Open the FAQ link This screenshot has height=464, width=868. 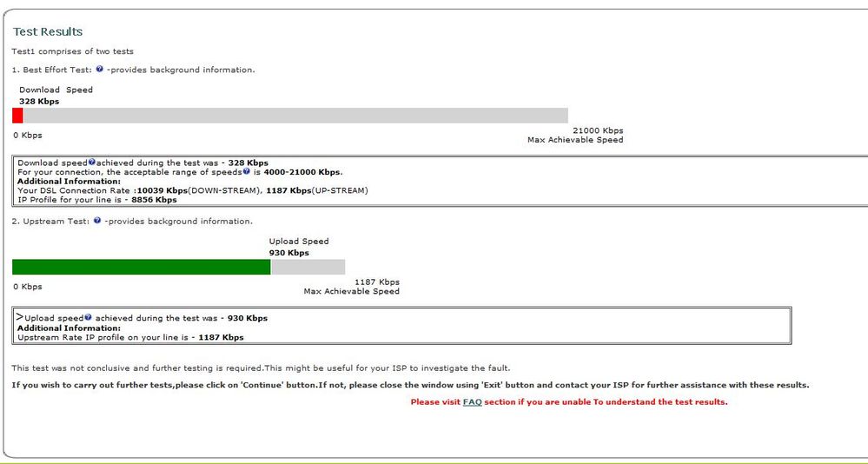[472, 402]
